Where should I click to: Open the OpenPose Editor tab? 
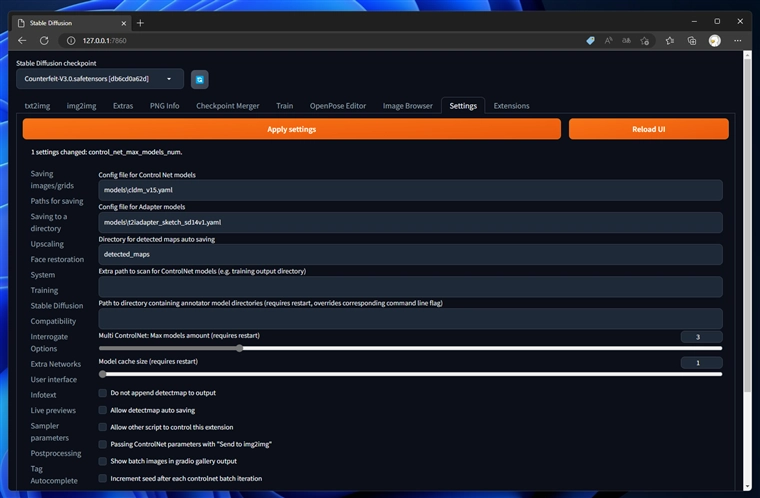tap(338, 106)
